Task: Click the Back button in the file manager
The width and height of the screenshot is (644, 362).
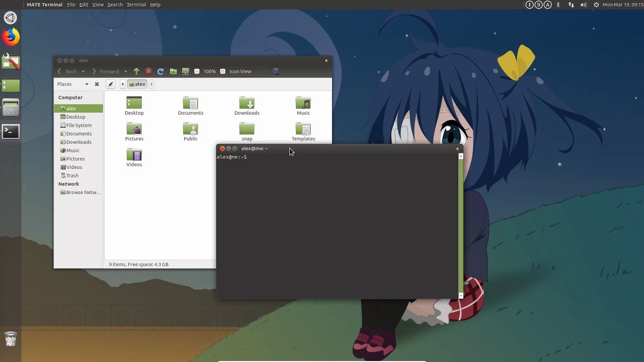Action: pos(67,71)
